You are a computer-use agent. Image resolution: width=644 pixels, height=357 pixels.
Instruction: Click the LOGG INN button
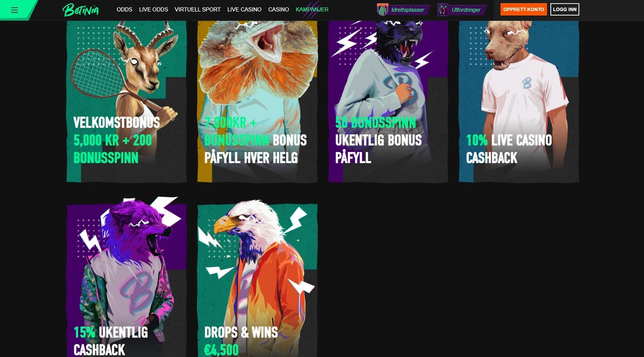click(x=565, y=9)
